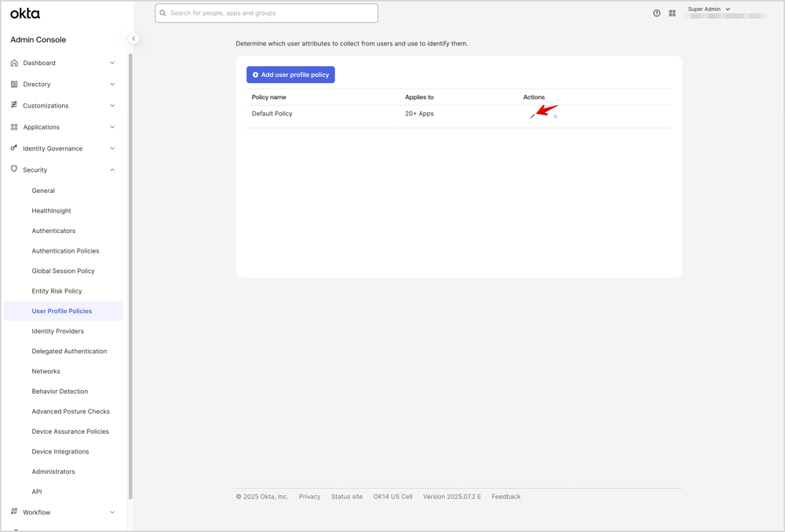Click the Applications grid icon in sidebar

(14, 127)
